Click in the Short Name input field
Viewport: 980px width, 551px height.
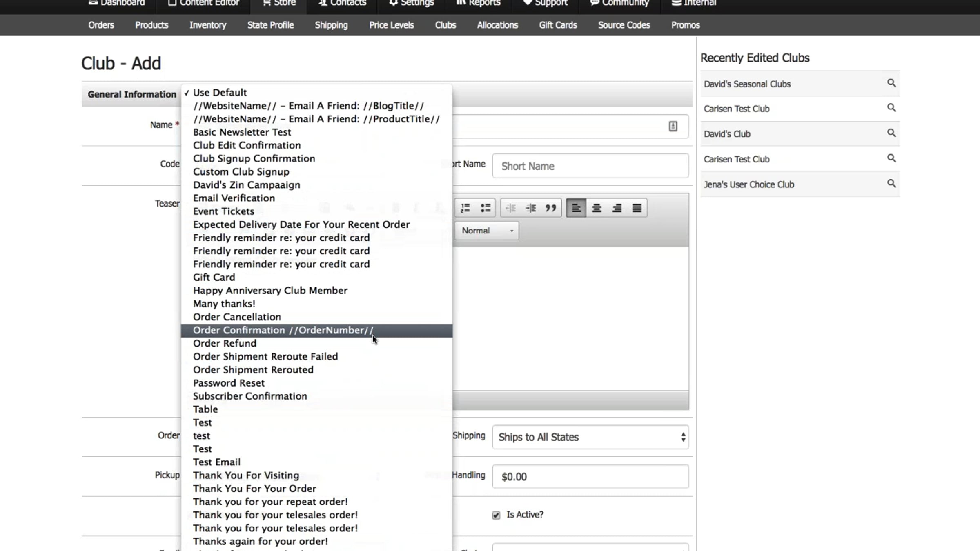tap(590, 166)
